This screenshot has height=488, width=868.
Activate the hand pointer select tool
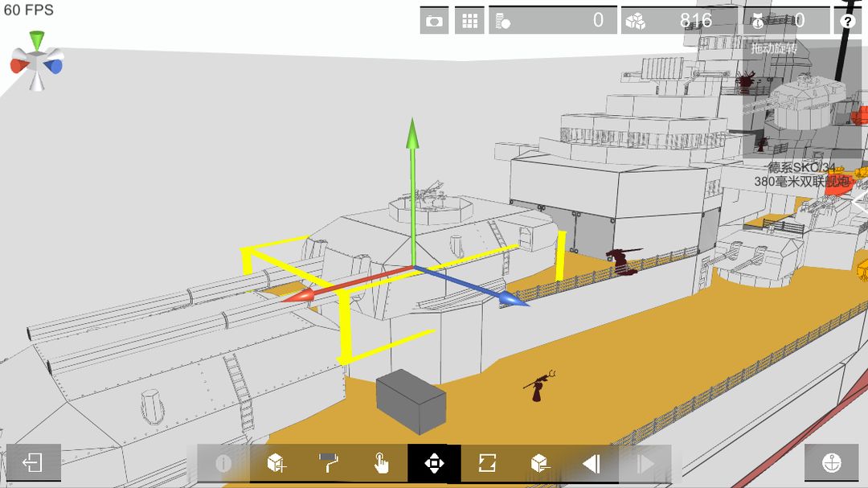[x=381, y=463]
